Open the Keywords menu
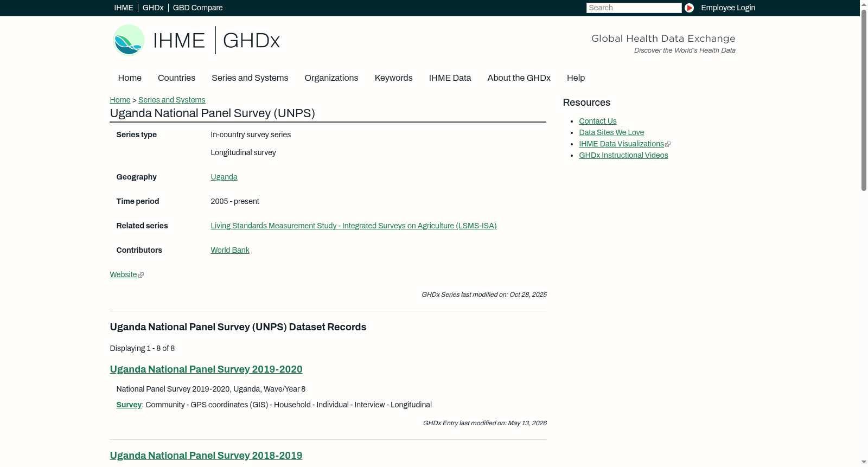 394,78
